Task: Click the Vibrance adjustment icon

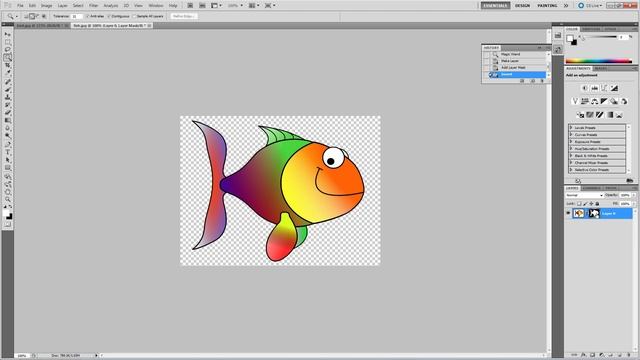Action: click(575, 101)
